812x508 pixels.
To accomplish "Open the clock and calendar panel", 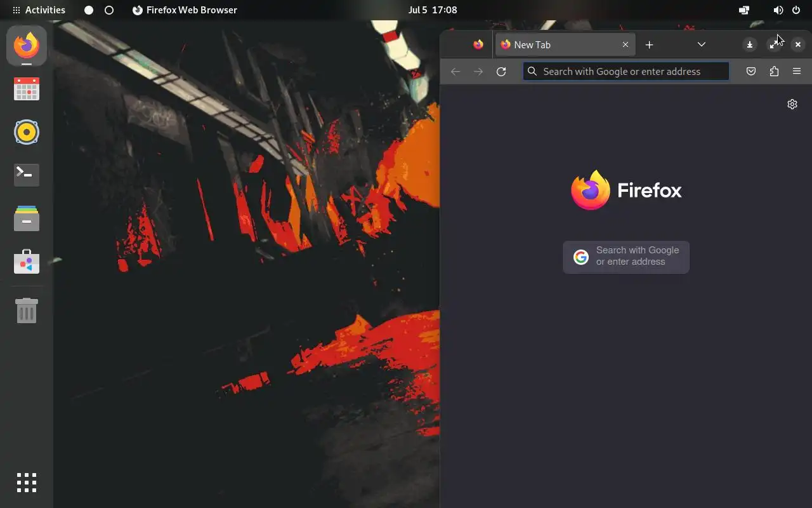I will [433, 10].
